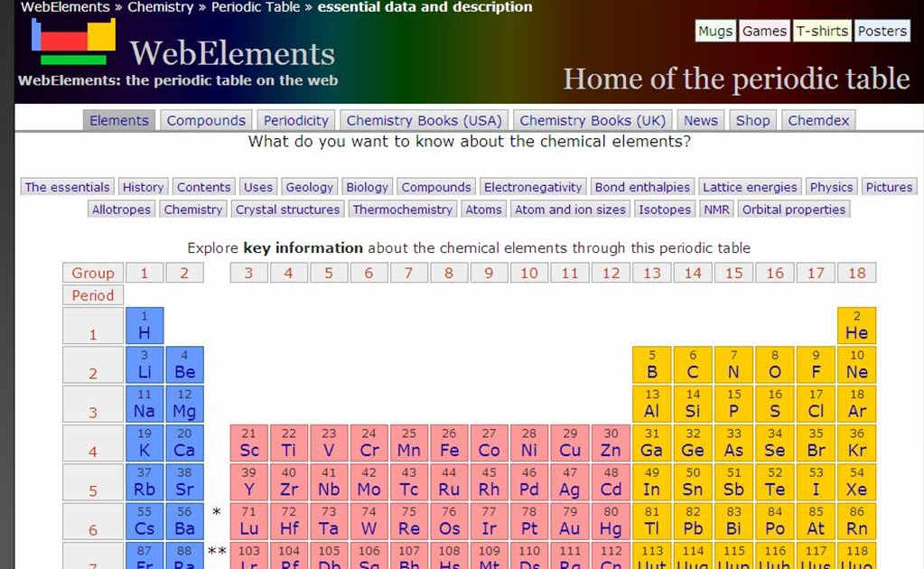Select the Elements tab
Viewport: 924px width, 569px height.
pos(119,120)
